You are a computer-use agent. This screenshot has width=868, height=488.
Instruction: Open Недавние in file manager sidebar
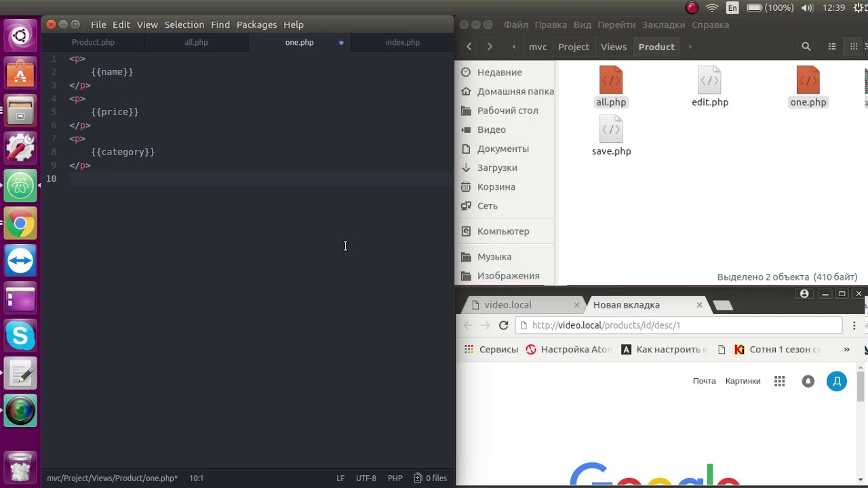point(499,73)
